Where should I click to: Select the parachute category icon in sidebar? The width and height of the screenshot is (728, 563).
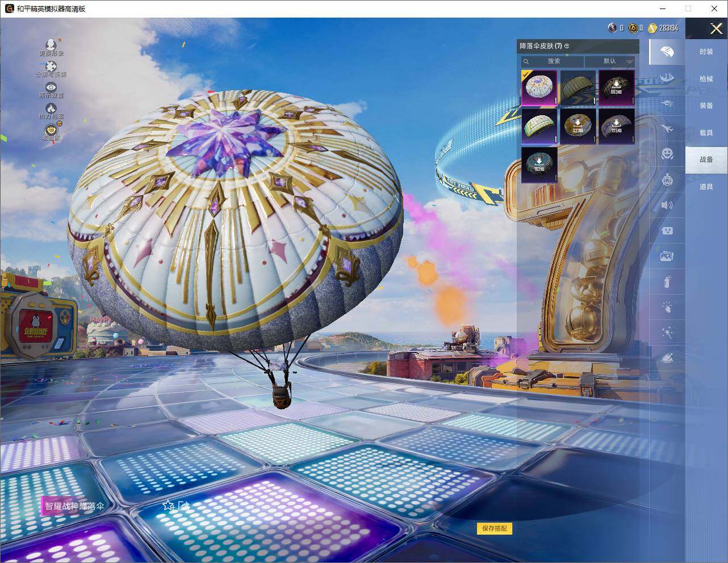(x=667, y=52)
